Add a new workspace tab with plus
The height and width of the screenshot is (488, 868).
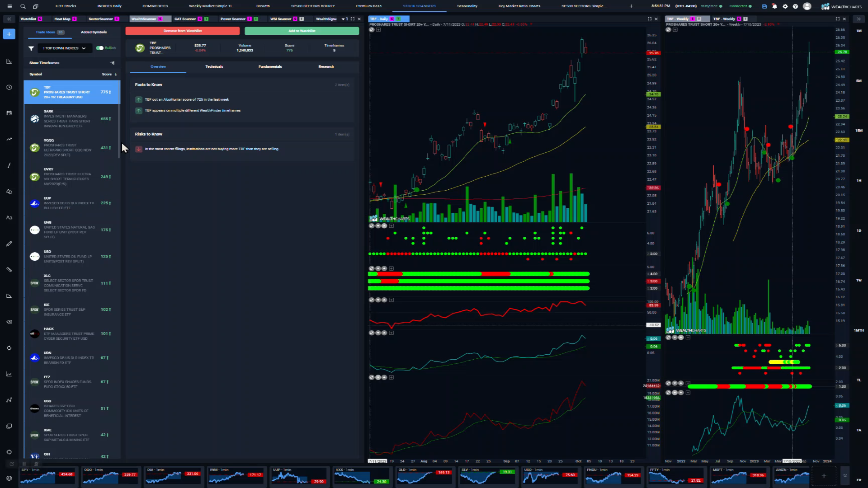click(x=632, y=6)
